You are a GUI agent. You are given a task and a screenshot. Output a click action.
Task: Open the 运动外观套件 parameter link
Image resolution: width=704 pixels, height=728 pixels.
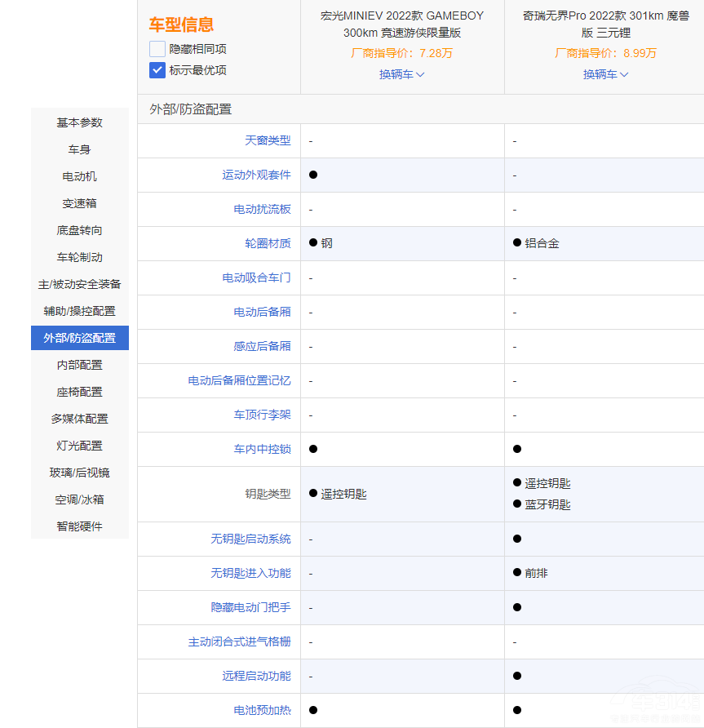(x=256, y=175)
